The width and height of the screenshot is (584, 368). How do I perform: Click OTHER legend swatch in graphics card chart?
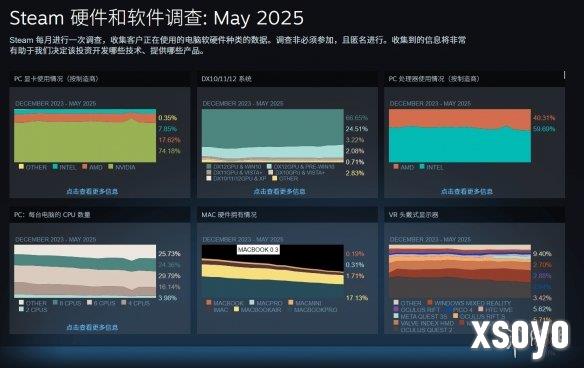(21, 166)
